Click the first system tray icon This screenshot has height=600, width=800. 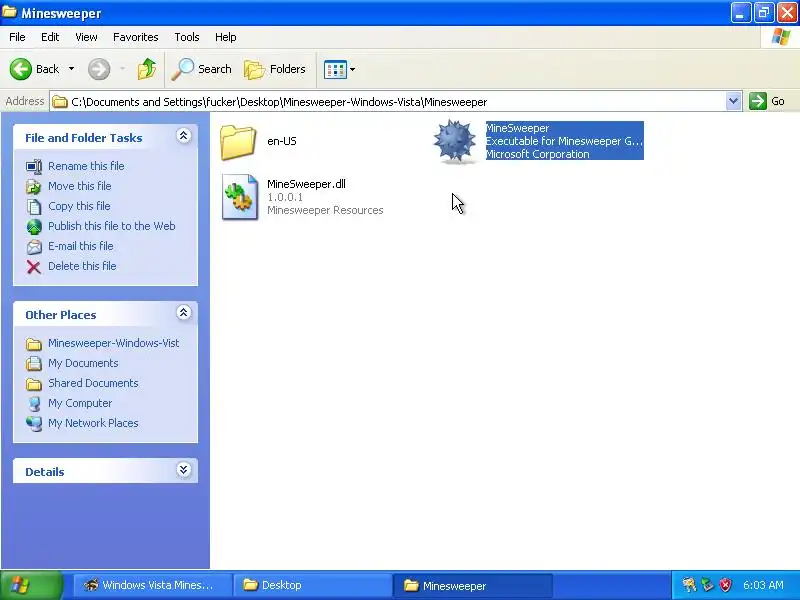pos(689,585)
